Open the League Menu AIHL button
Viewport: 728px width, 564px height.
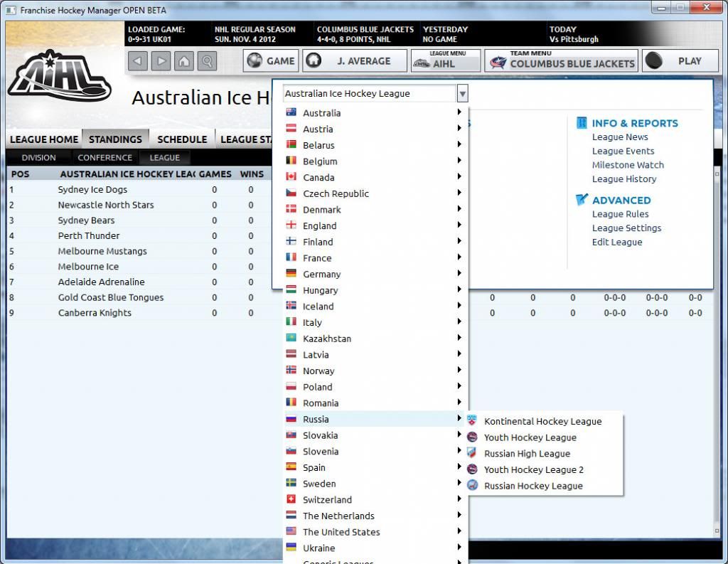tap(446, 61)
